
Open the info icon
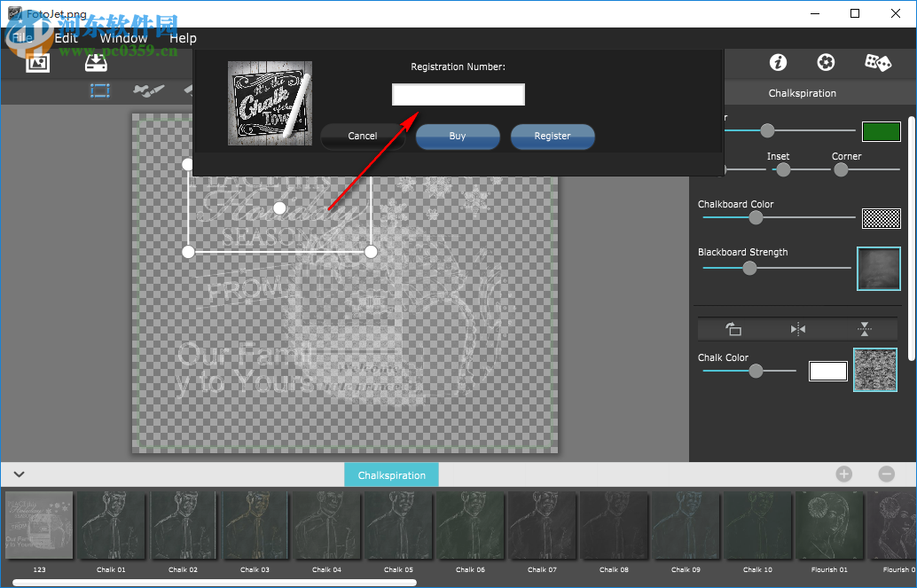778,62
